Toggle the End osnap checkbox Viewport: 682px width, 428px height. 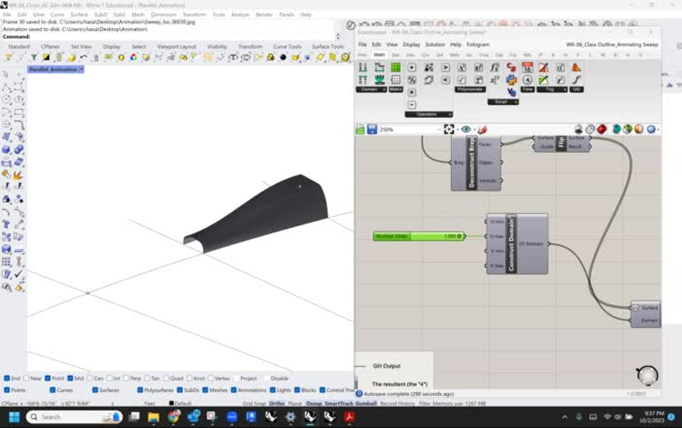8,378
